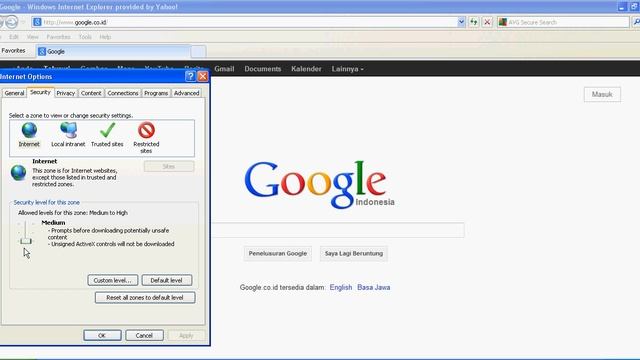Switch to the Programs tab

[156, 93]
